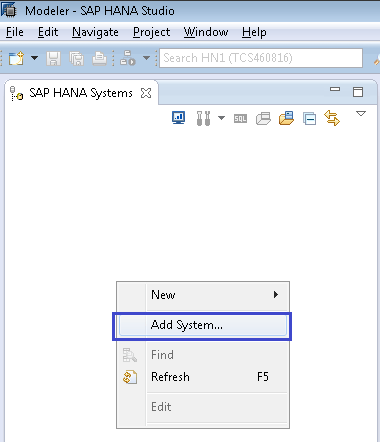The width and height of the screenshot is (380, 442).
Task: Close the SAP HANA Systems tab
Action: (x=146, y=93)
